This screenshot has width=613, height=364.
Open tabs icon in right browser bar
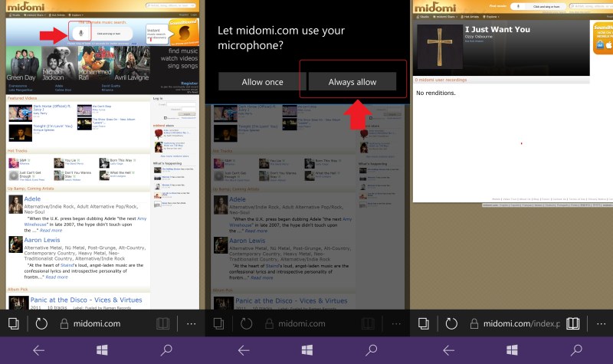[x=424, y=323]
